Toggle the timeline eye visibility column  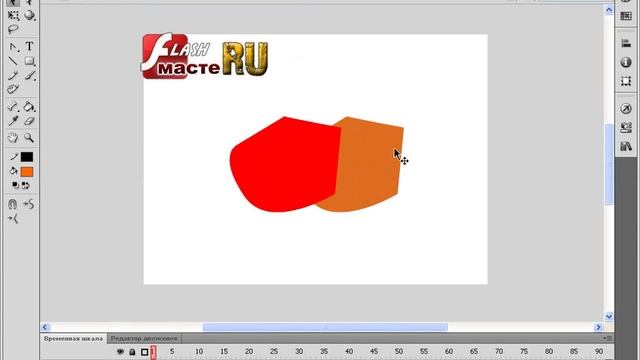coord(120,351)
